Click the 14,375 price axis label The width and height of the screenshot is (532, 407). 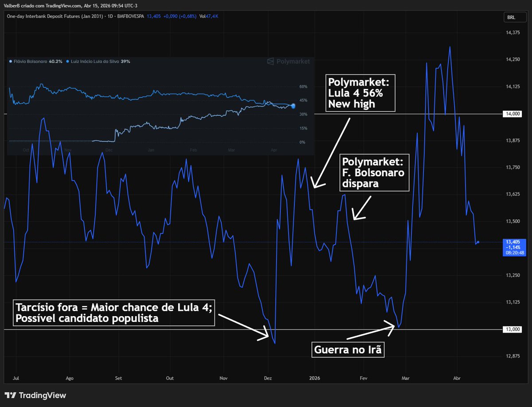click(512, 33)
